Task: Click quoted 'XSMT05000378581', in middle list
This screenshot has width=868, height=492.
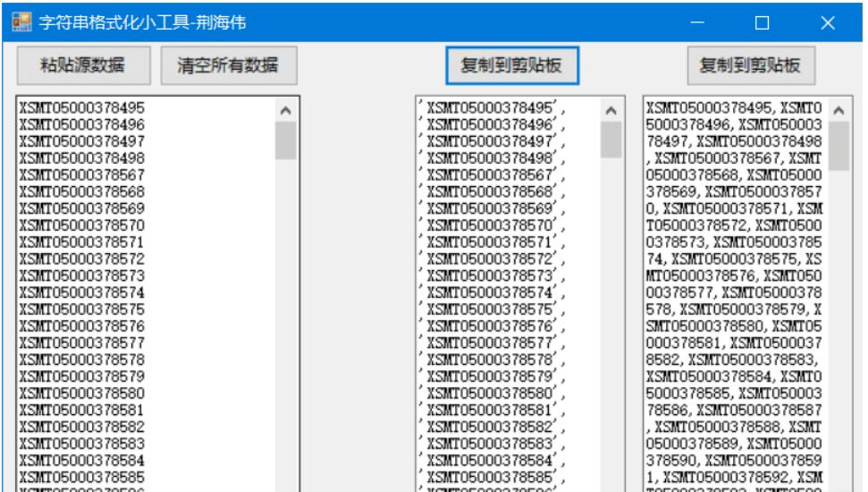Action: (493, 410)
